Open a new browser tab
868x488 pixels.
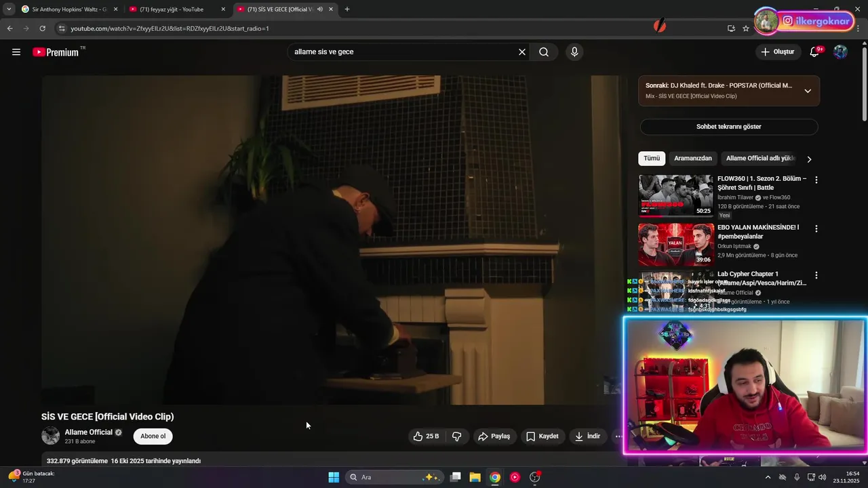tap(347, 9)
